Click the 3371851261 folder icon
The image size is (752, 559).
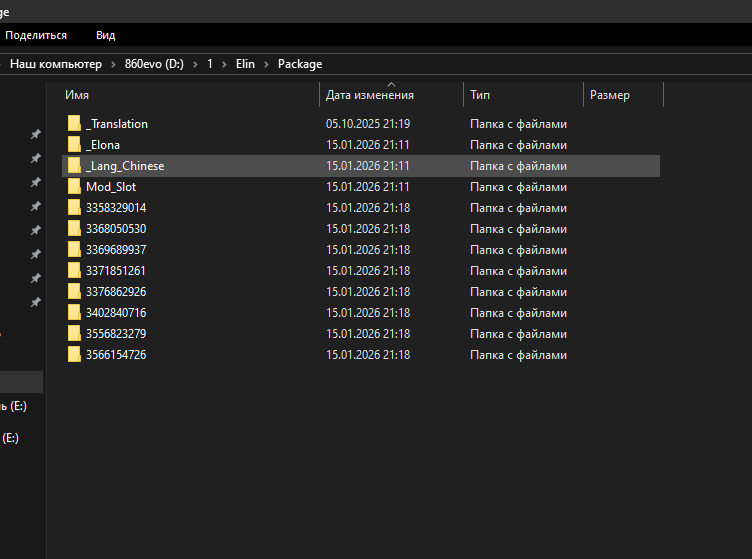(74, 270)
